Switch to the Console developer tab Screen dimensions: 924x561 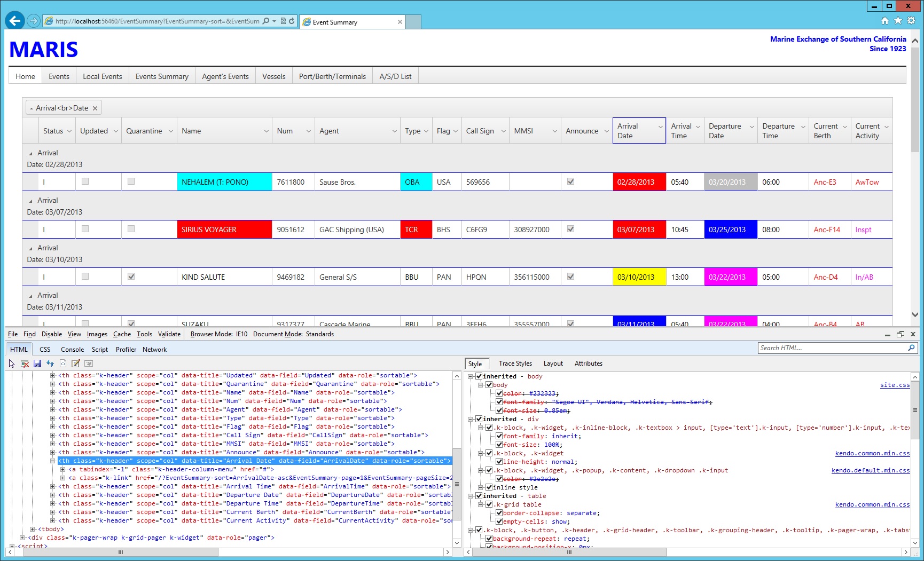[72, 350]
